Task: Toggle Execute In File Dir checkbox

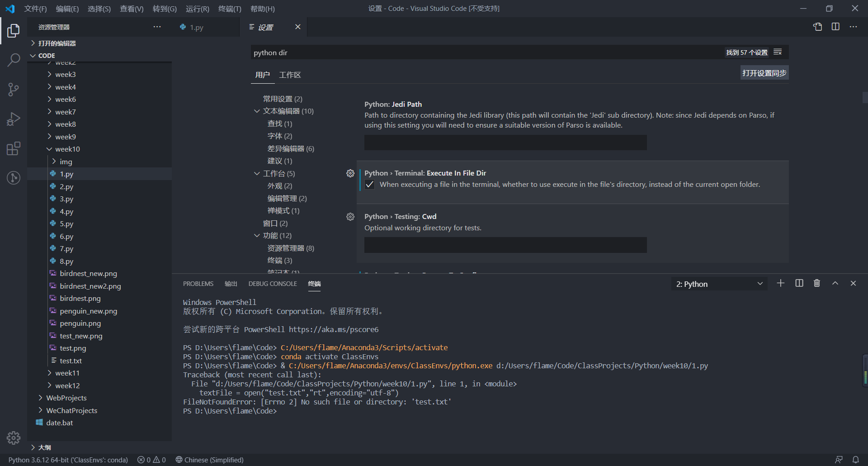Action: click(x=369, y=185)
